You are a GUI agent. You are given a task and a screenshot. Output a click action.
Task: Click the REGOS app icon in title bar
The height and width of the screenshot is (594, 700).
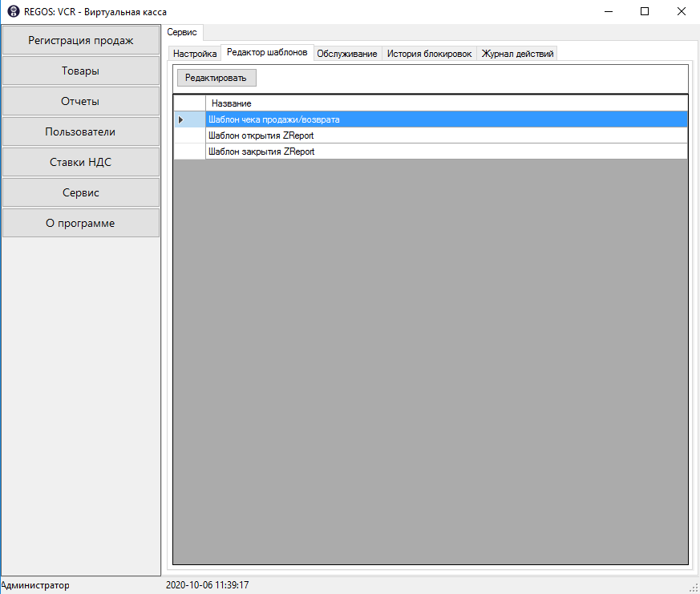coord(13,11)
